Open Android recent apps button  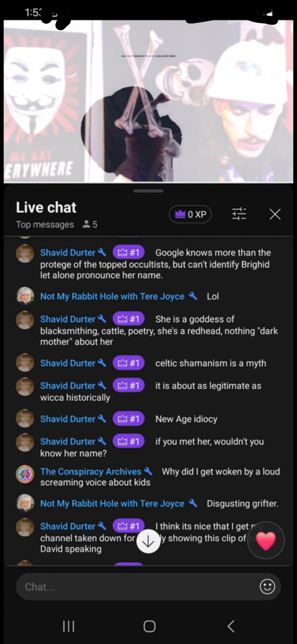coord(69,626)
